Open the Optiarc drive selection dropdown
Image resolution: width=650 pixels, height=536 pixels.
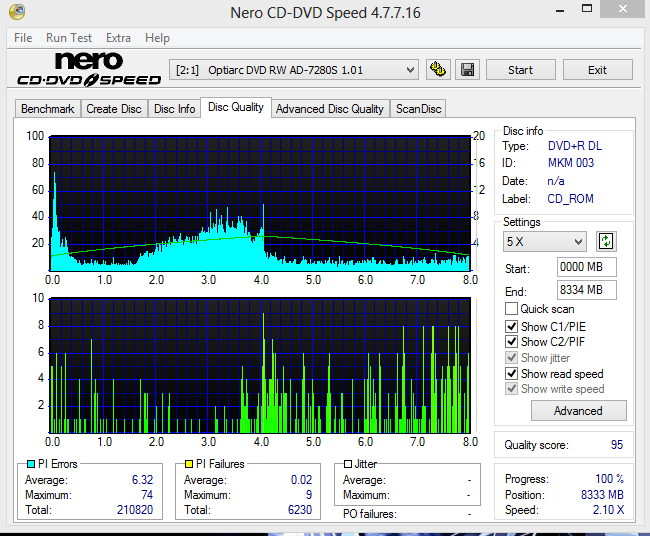tap(294, 70)
